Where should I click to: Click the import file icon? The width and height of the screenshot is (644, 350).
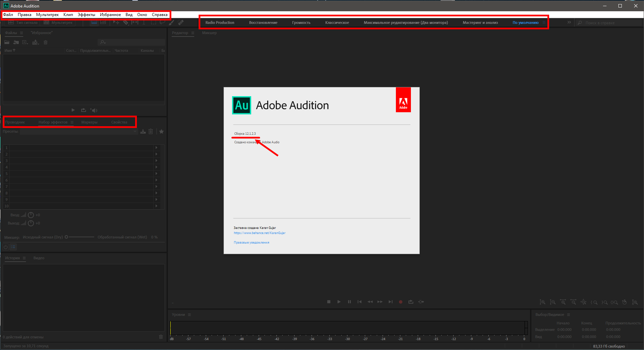16,42
